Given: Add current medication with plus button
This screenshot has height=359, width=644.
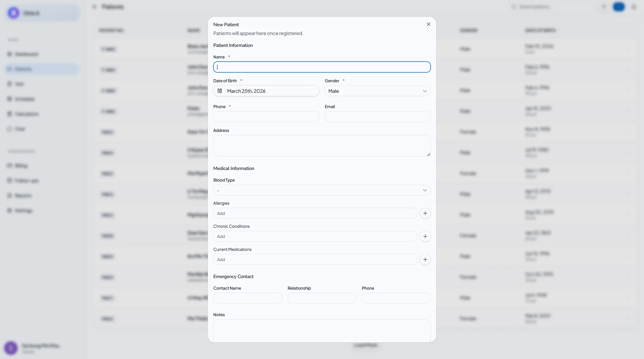Looking at the screenshot, I should 425,259.
